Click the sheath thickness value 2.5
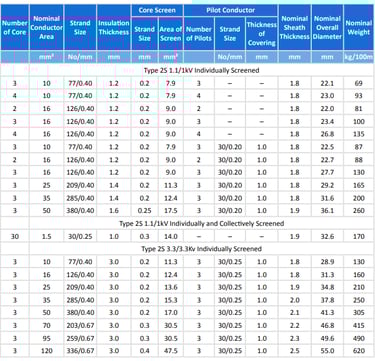The height and width of the screenshot is (361, 375). 294,351
